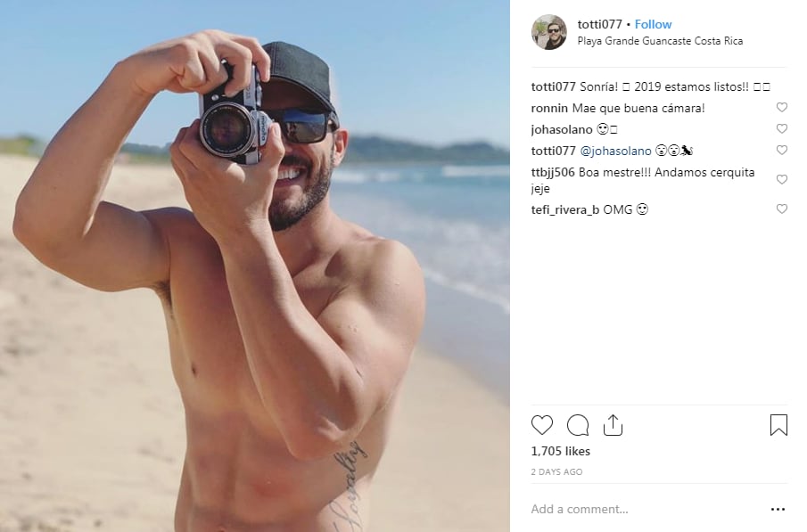Follow the totti077 account
807x532 pixels.
[653, 24]
